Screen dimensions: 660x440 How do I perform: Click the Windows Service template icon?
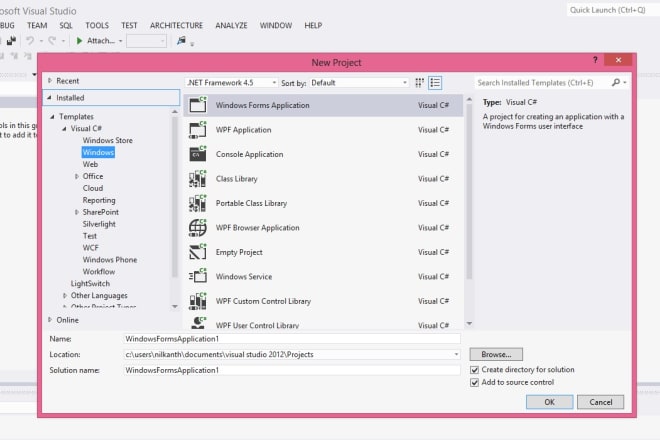pyautogui.click(x=198, y=276)
